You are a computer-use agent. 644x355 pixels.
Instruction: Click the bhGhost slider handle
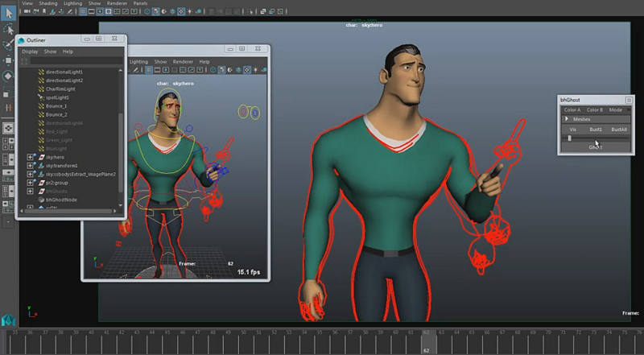coord(570,138)
